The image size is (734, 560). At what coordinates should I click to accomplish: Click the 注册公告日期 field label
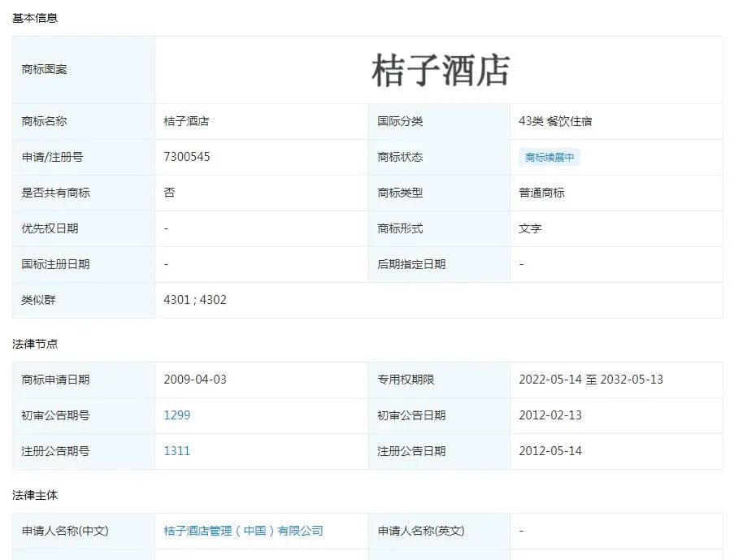point(411,451)
